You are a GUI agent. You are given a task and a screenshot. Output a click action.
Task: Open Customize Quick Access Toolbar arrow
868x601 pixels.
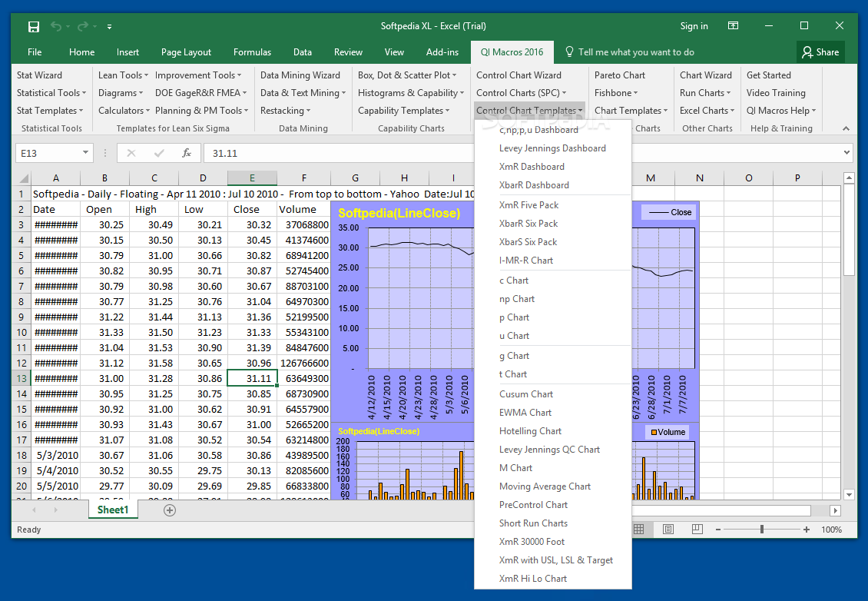pos(110,27)
